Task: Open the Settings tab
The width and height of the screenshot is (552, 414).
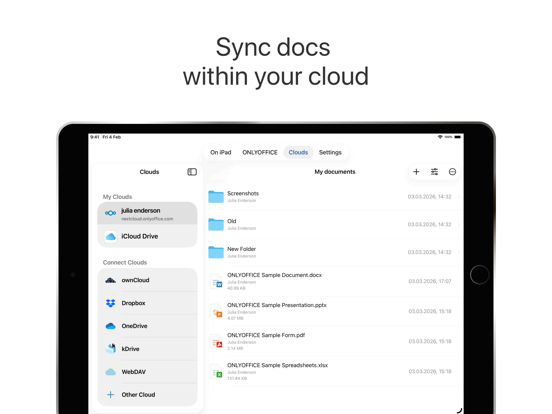Action: 330,152
